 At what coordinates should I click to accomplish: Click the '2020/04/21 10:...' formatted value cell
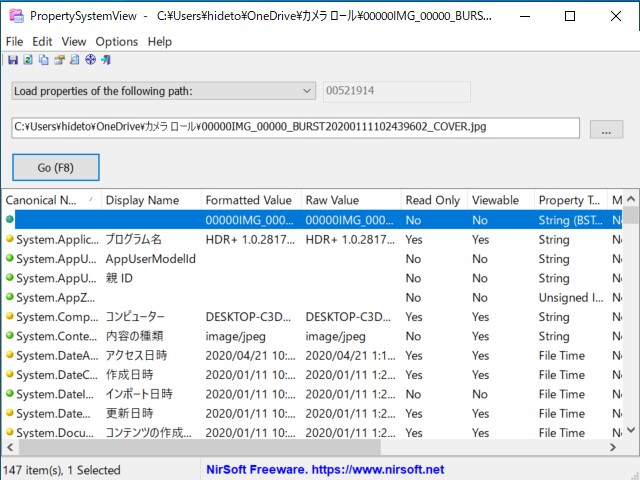point(250,356)
